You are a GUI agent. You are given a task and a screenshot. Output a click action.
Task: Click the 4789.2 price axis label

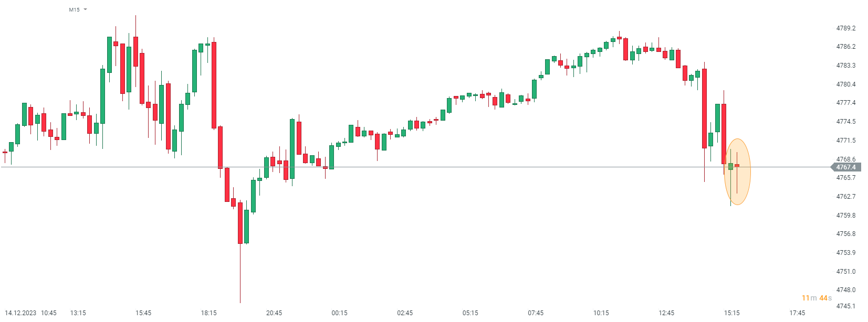[845, 28]
